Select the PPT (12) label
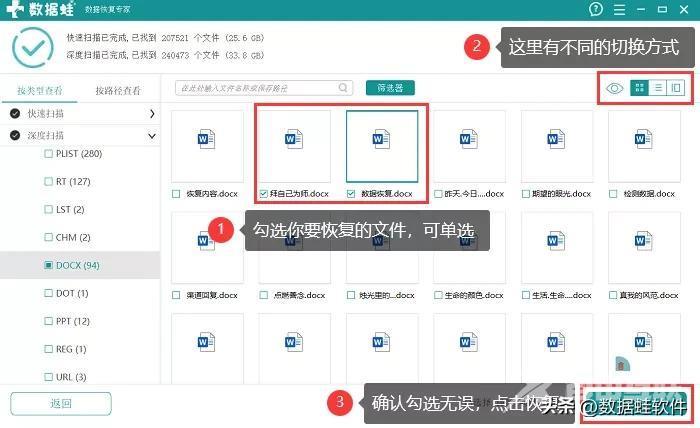The height and width of the screenshot is (428, 700). pyautogui.click(x=73, y=321)
